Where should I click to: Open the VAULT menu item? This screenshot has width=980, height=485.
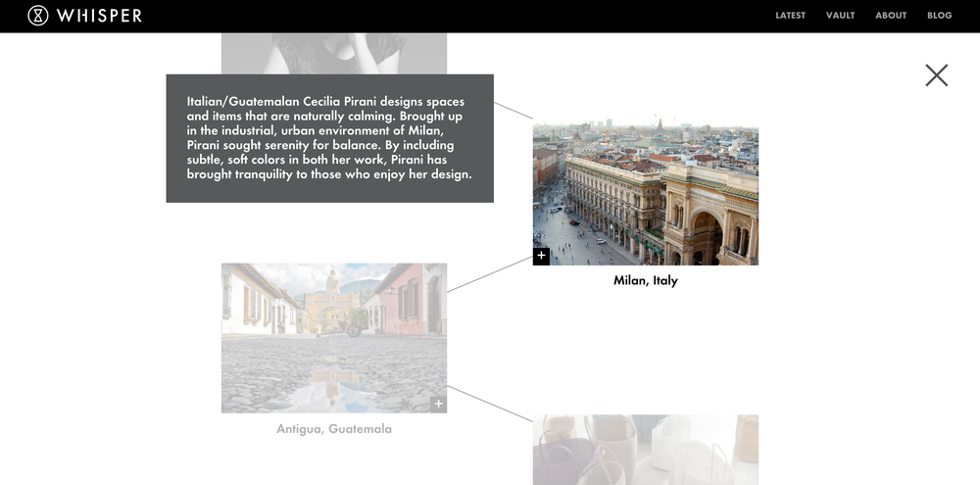point(840,16)
